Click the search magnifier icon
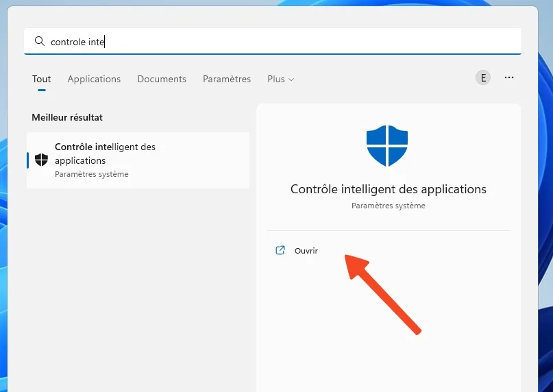The width and height of the screenshot is (553, 392). point(40,41)
